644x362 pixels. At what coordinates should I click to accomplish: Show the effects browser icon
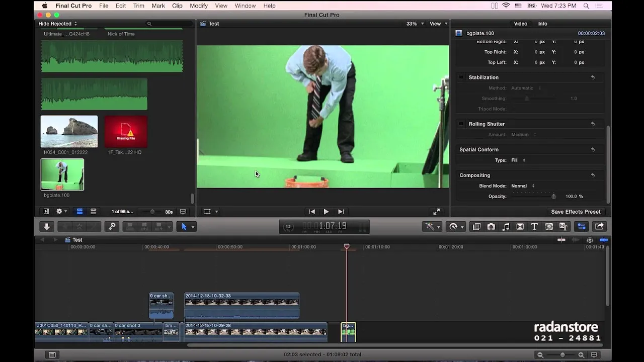point(476,227)
